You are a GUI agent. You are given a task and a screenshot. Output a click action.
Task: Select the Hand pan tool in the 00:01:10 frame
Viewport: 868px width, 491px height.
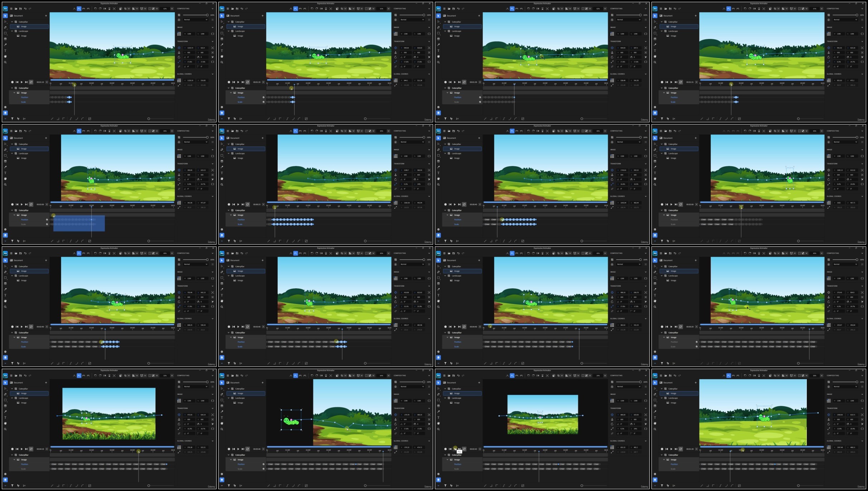click(5, 56)
